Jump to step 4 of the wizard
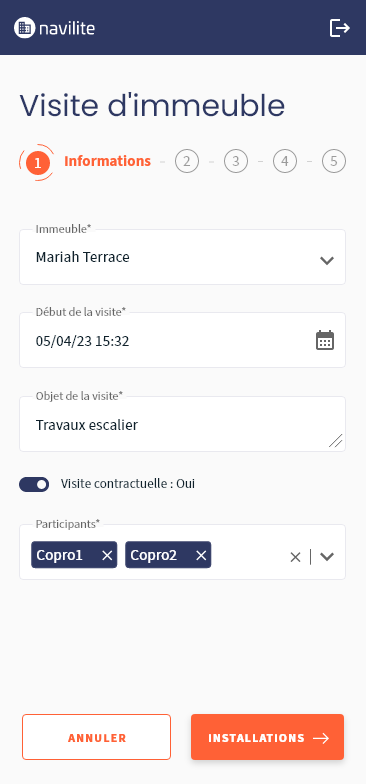 click(x=285, y=162)
